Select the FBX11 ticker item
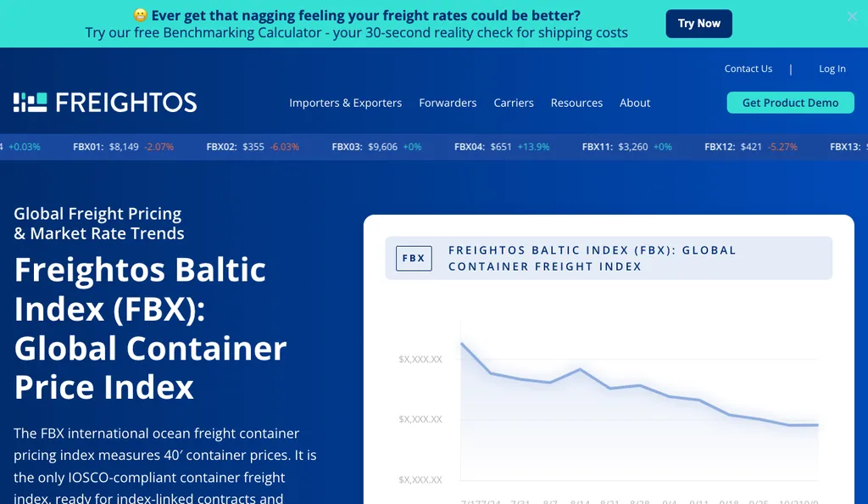868x504 pixels. 626,147
